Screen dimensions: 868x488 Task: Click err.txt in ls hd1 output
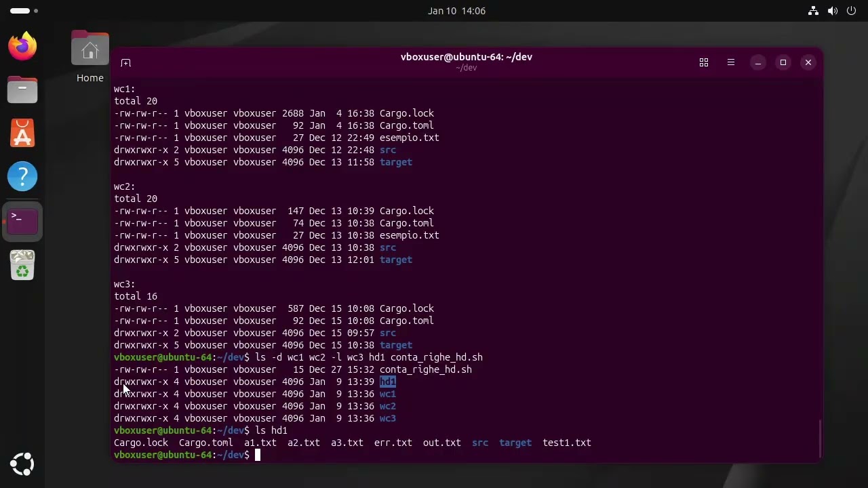[393, 443]
